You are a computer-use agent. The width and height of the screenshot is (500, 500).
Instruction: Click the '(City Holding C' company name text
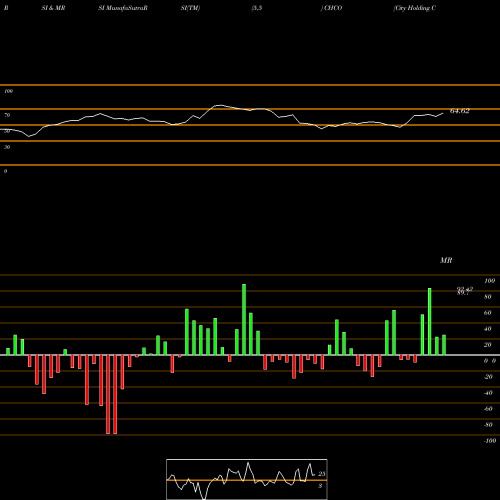click(414, 8)
